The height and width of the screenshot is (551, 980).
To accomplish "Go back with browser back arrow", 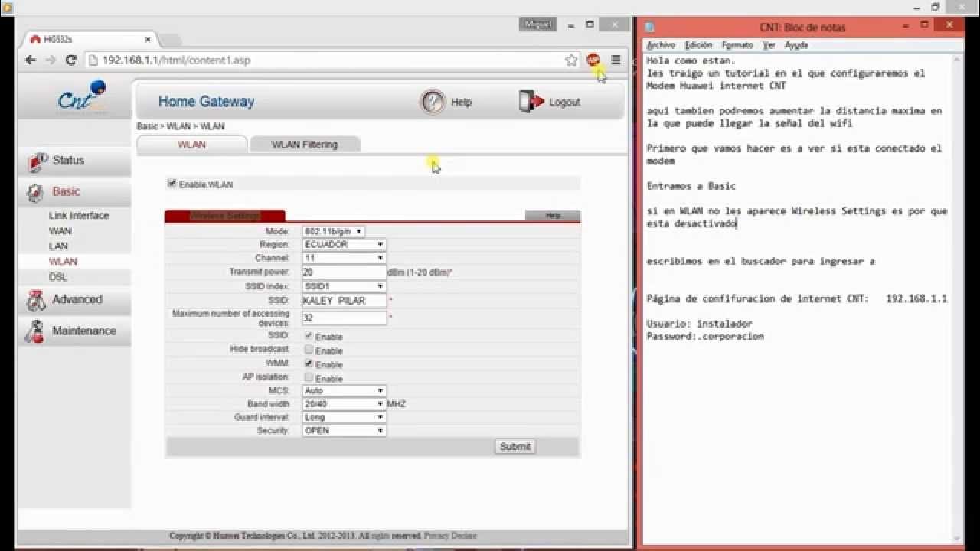I will pyautogui.click(x=31, y=60).
